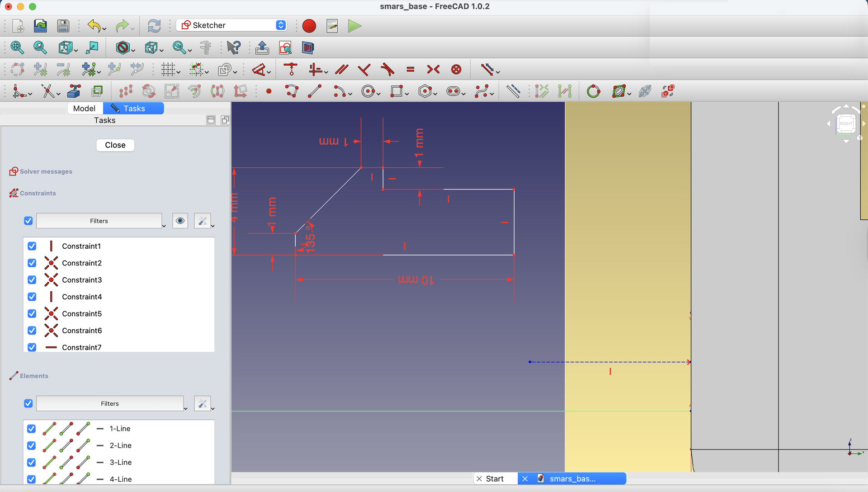Uncheck the Constraint5 checkbox

[32, 313]
